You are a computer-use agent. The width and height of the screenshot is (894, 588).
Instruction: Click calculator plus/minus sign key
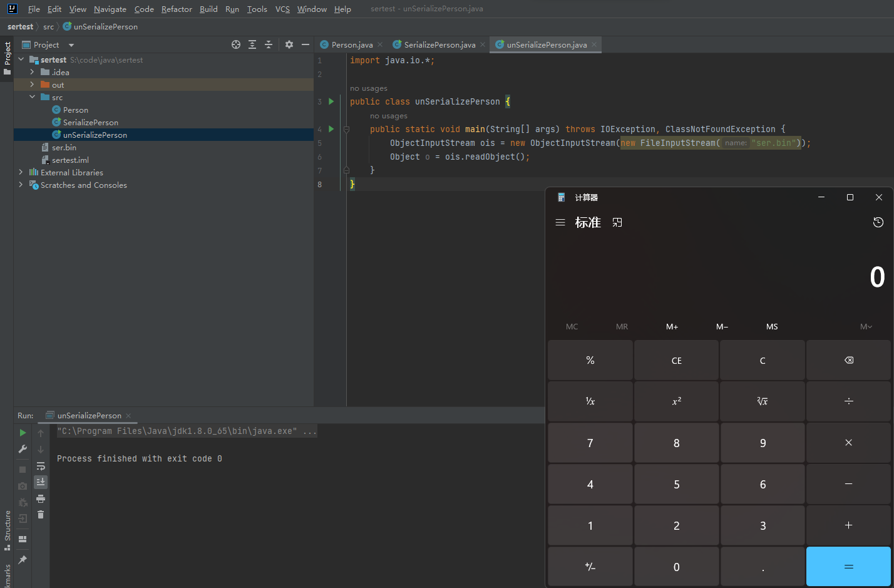point(590,567)
